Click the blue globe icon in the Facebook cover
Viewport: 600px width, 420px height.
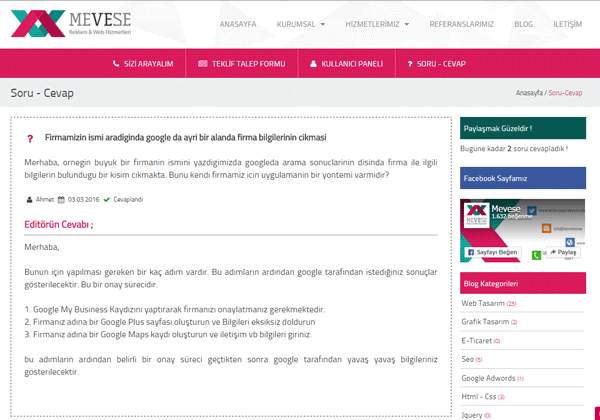point(570,242)
